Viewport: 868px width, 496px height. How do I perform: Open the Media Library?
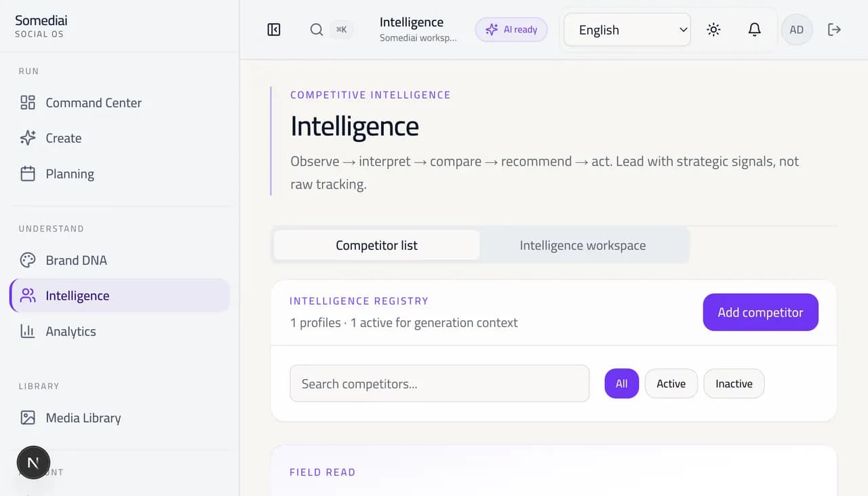tap(81, 417)
